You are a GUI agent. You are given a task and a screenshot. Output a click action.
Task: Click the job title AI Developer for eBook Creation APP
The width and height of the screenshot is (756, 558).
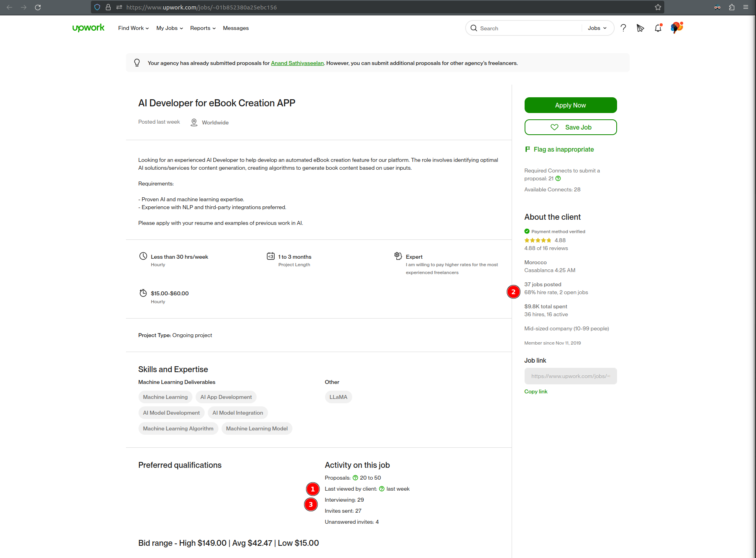[216, 103]
